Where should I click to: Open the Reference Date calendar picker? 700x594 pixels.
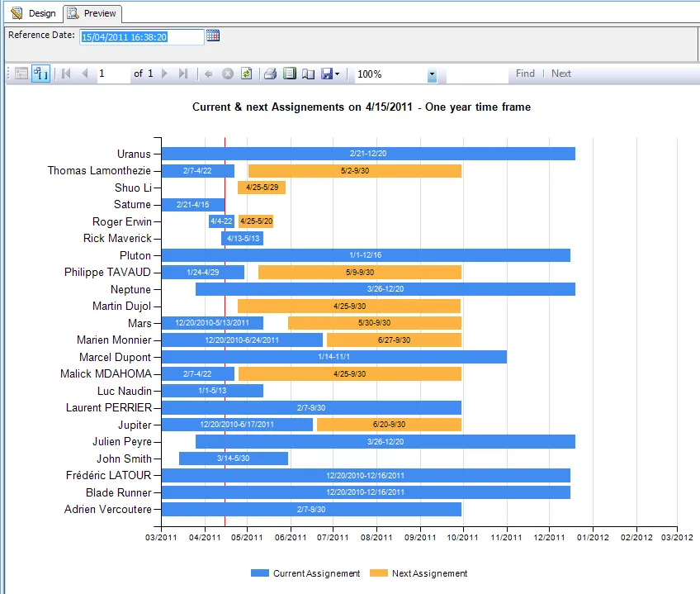213,36
